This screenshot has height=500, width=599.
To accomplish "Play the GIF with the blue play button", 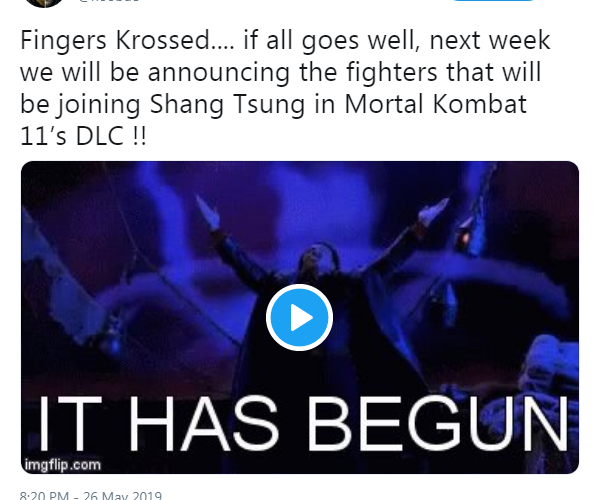I will point(300,317).
